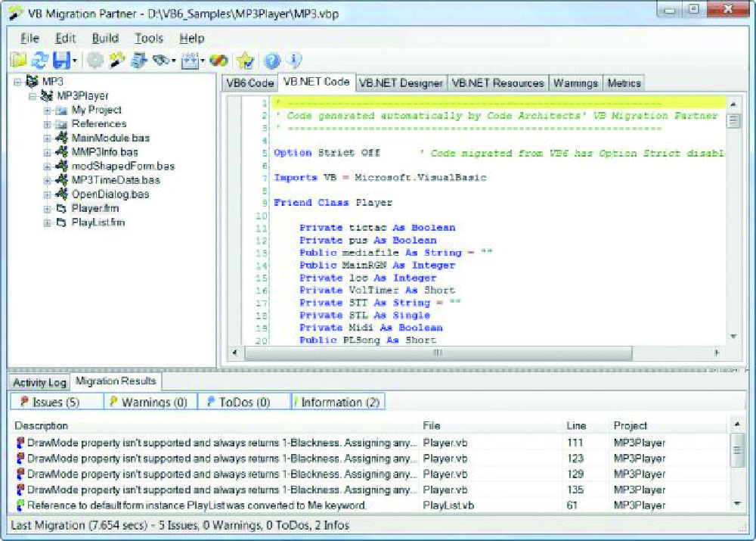Open the binoculars icon dropdown arrow
The width and height of the screenshot is (756, 541).
(174, 61)
